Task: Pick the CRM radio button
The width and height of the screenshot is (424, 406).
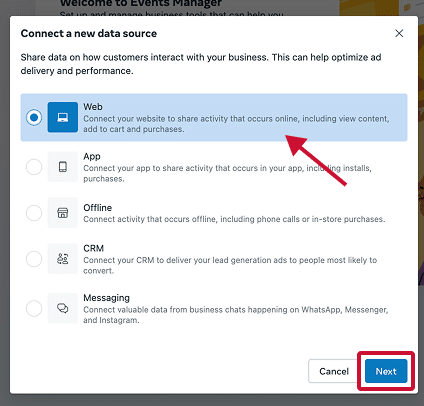Action: (x=34, y=259)
